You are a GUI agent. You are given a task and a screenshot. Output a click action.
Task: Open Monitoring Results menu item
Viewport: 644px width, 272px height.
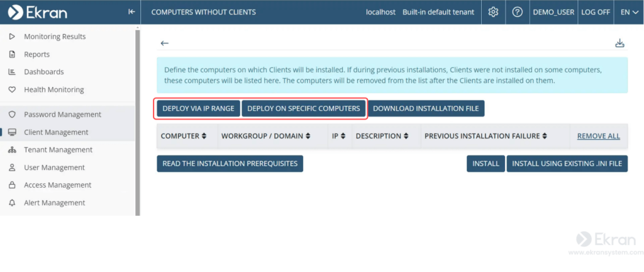(55, 37)
